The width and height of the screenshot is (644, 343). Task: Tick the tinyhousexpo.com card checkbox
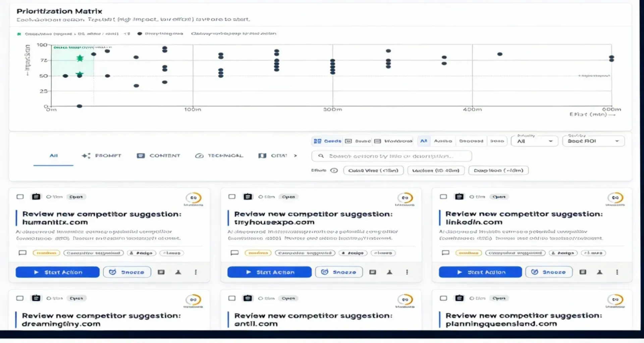232,197
